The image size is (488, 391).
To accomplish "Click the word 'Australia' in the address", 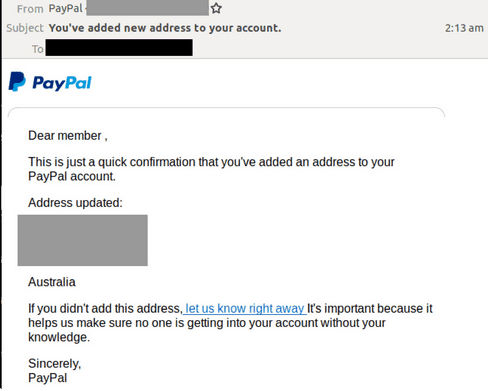I will (52, 282).
